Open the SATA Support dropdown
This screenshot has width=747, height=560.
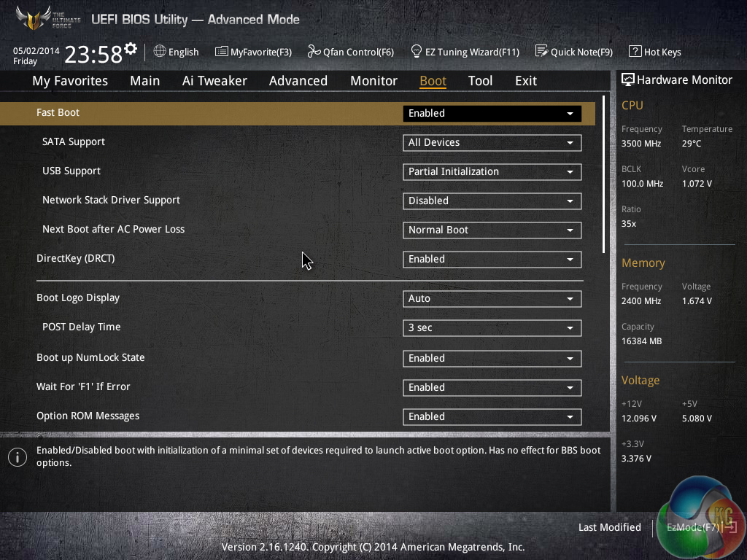tap(492, 142)
